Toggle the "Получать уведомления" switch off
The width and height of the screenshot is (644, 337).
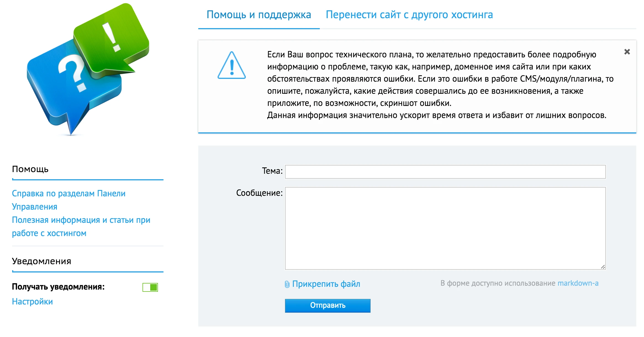pos(150,287)
